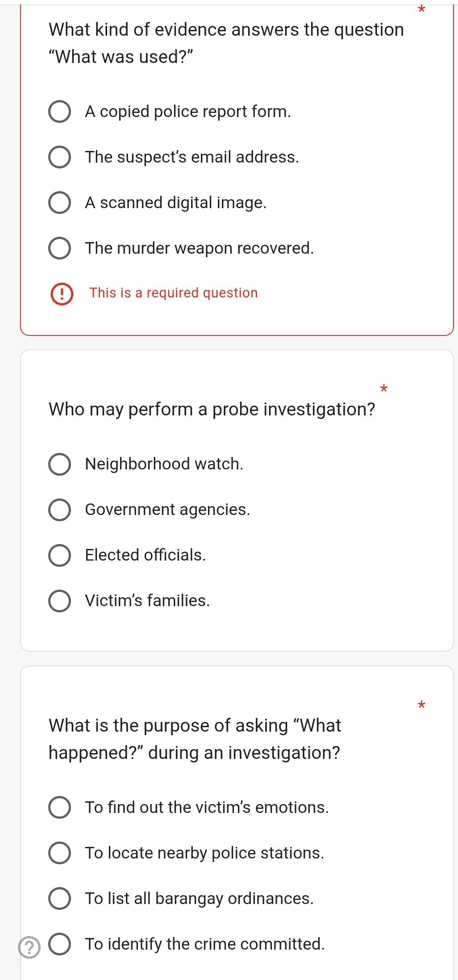Click the "This is a required question" text
Viewport: 458px width, 980px height.
pyautogui.click(x=173, y=293)
